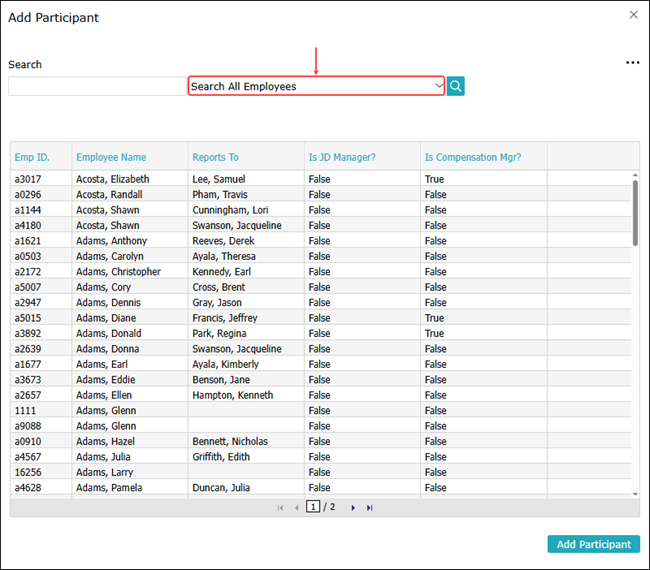The width and height of the screenshot is (650, 570).
Task: Click into the Search text field
Action: [x=97, y=86]
